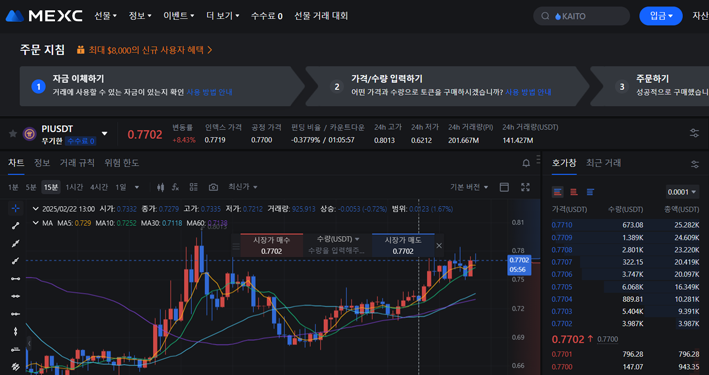Click the 시장가 매수 button

[x=271, y=245]
